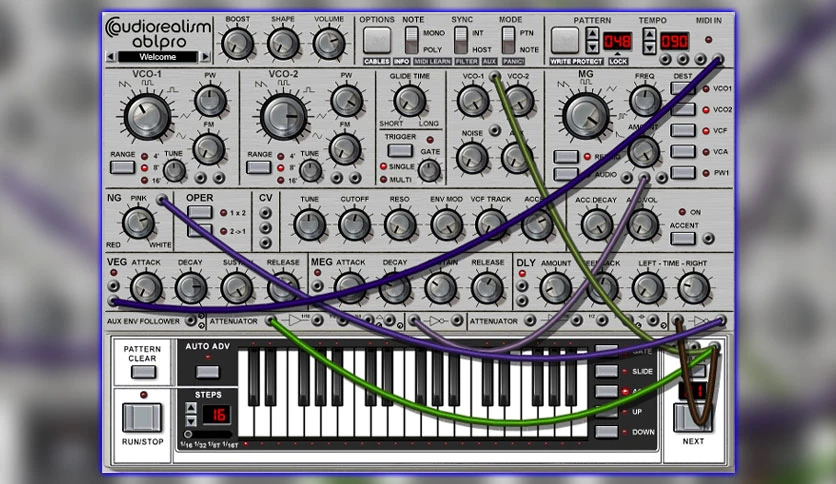Screen dimensions: 836x484
Task: Adjust the master VOLUME knob
Action: click(x=329, y=44)
